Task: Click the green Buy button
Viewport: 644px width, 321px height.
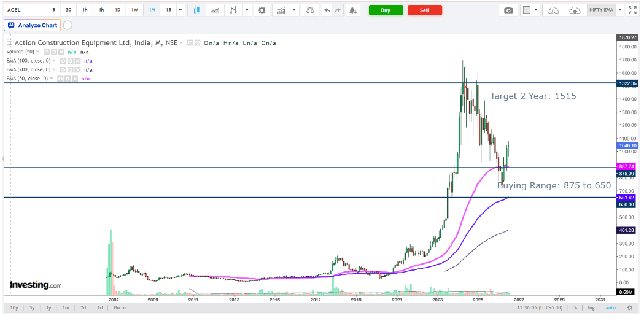Action: pos(386,10)
